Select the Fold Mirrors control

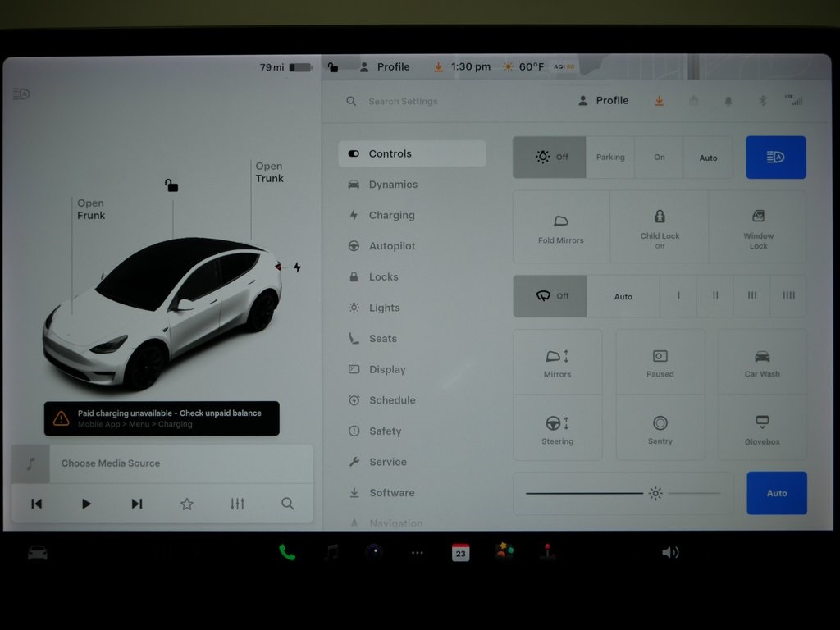(x=561, y=227)
